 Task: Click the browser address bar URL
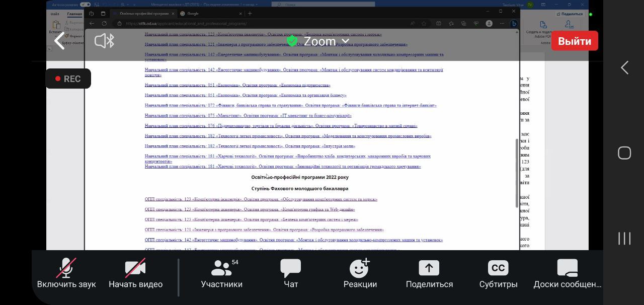coord(186,23)
